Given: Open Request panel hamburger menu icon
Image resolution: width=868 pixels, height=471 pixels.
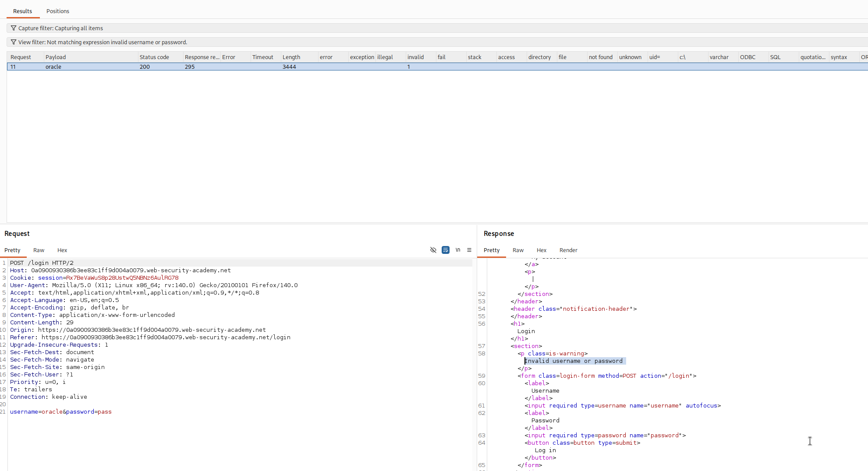Looking at the screenshot, I should (x=469, y=250).
